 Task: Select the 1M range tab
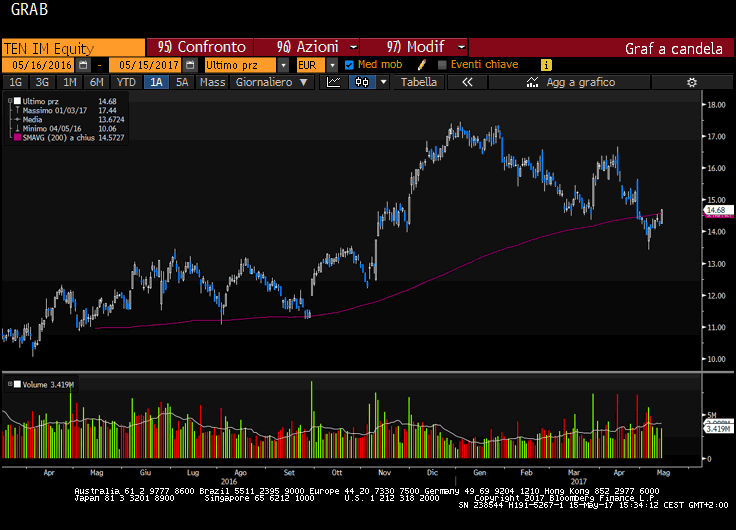(69, 82)
